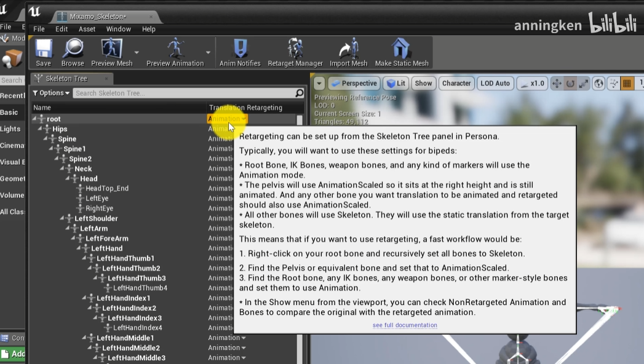Viewport: 644px width, 364px height.
Task: Collapse the LeftHandIndex1 bone expander
Action: [84, 298]
